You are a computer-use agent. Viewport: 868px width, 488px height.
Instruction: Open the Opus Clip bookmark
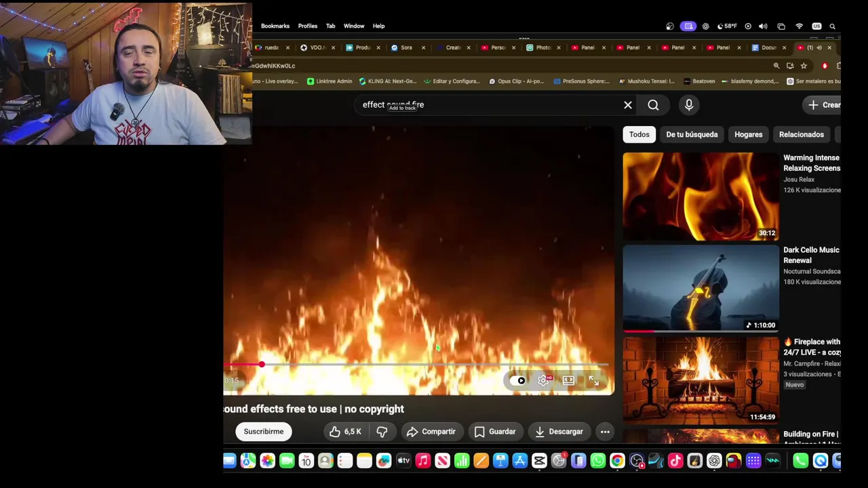coord(516,81)
